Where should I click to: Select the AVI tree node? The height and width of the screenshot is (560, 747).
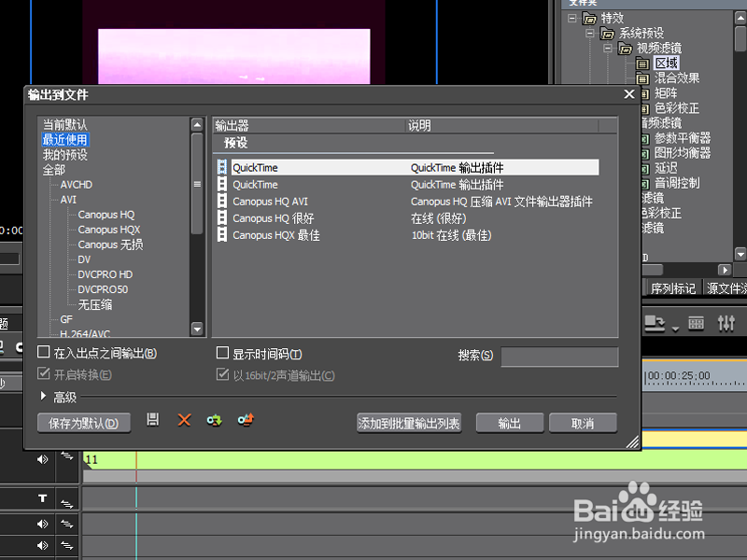coord(68,200)
